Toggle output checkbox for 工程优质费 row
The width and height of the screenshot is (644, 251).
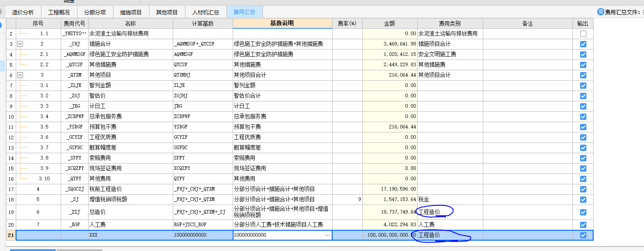coord(583,137)
